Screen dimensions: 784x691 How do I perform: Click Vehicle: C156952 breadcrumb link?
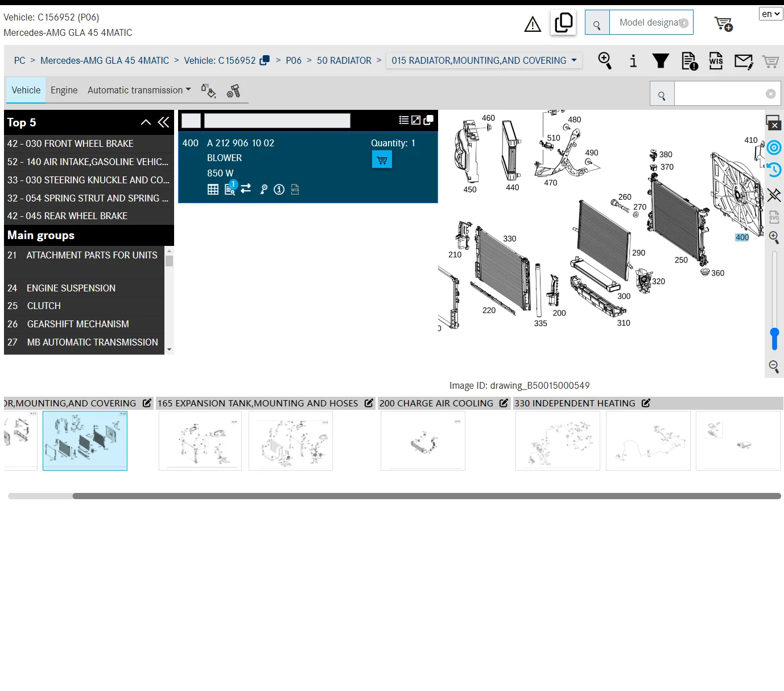click(x=220, y=60)
